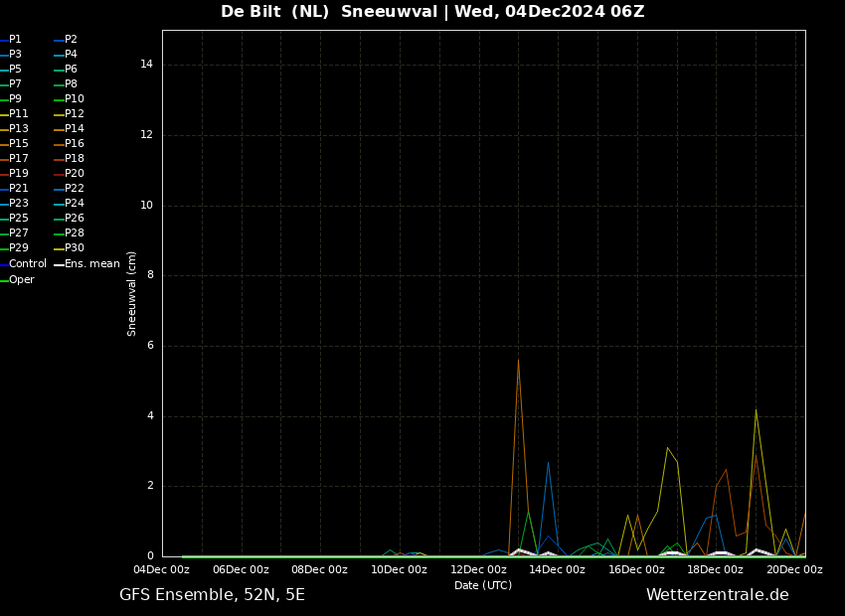
Task: Select the Ens. mean legend entry
Action: pyautogui.click(x=91, y=264)
